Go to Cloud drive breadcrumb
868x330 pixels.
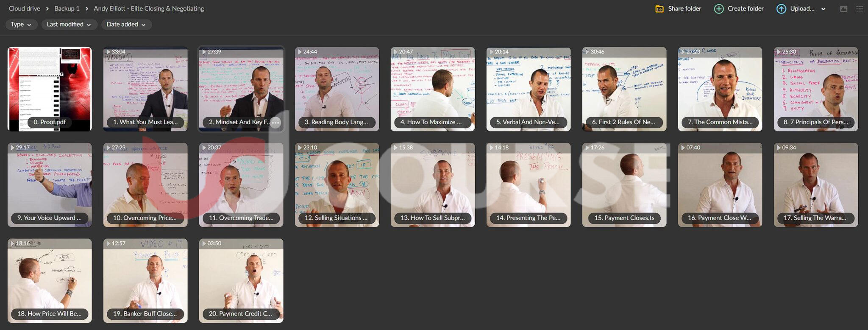click(25, 8)
